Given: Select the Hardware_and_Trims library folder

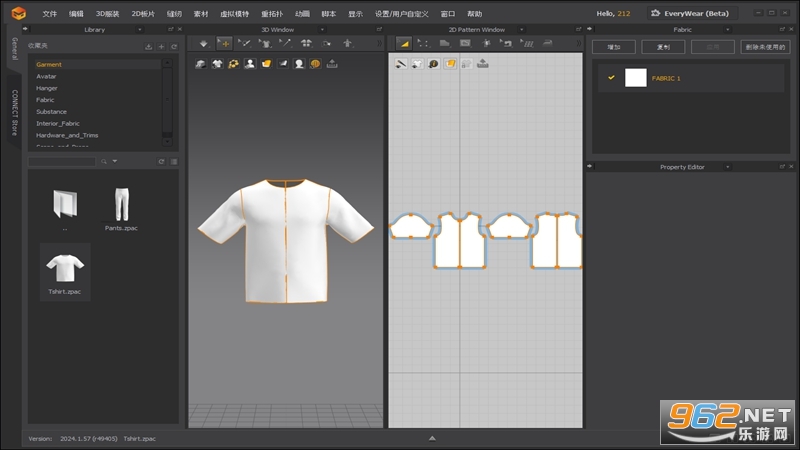Looking at the screenshot, I should tap(67, 135).
